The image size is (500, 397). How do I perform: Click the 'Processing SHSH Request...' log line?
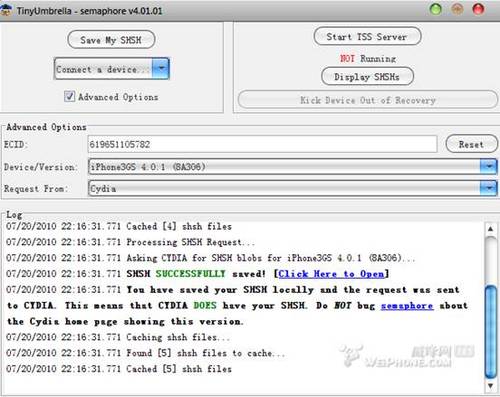(x=130, y=242)
